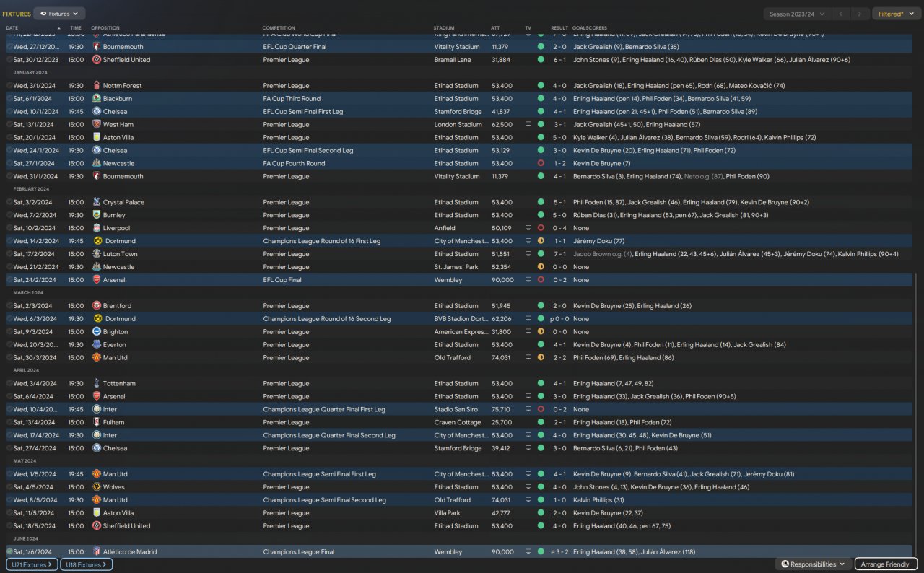Sort by the ATT column header

tap(495, 28)
